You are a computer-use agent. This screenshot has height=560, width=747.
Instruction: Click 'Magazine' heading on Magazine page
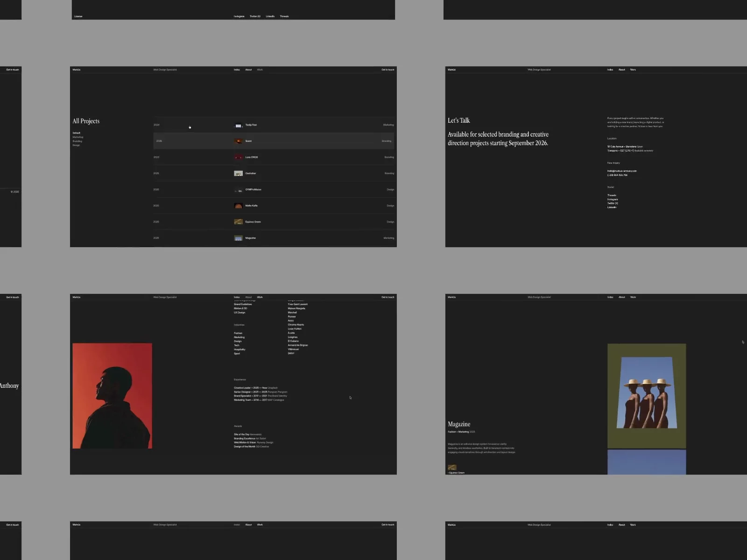pos(459,424)
